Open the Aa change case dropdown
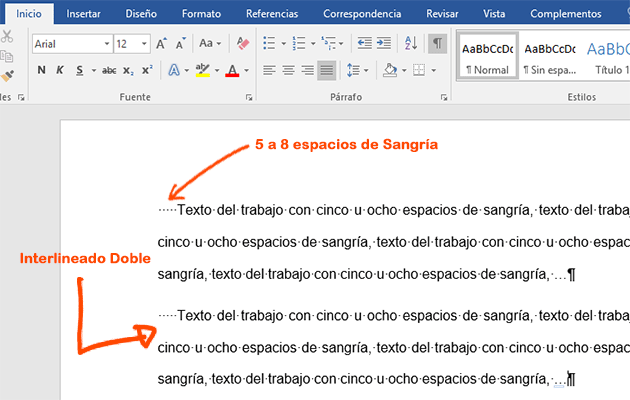Screen dimensions: 630x400 (210, 43)
